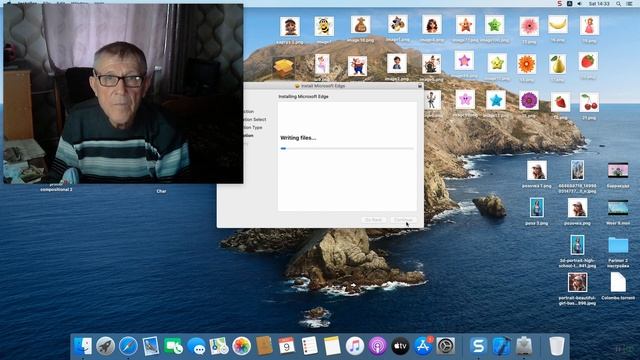
Task: Open the Maps app in the Dock
Action: click(219, 346)
